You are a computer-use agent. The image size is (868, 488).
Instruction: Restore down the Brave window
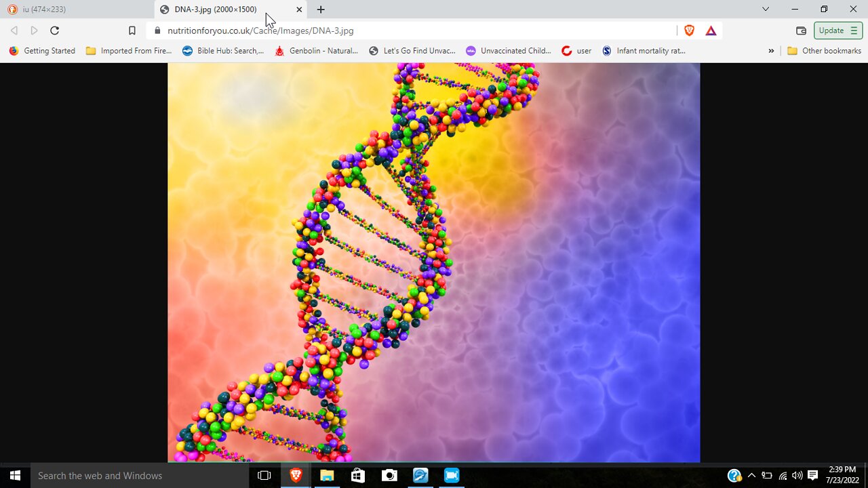[x=824, y=9]
